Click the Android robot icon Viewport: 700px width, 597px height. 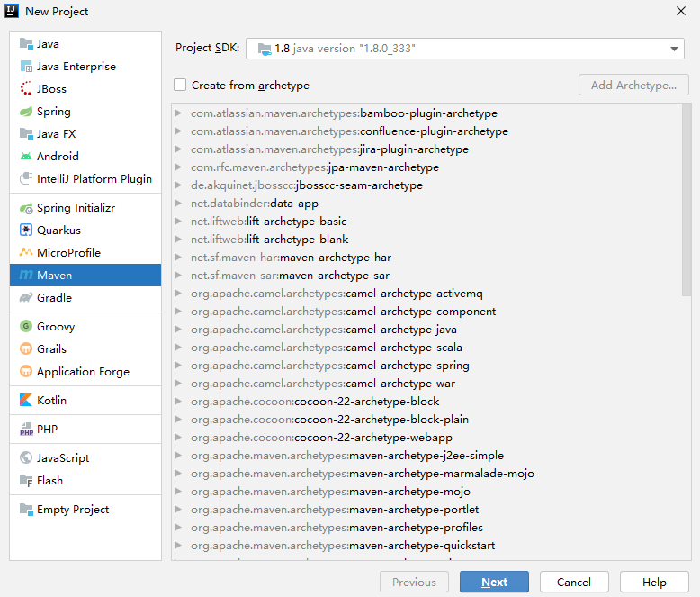tap(26, 157)
